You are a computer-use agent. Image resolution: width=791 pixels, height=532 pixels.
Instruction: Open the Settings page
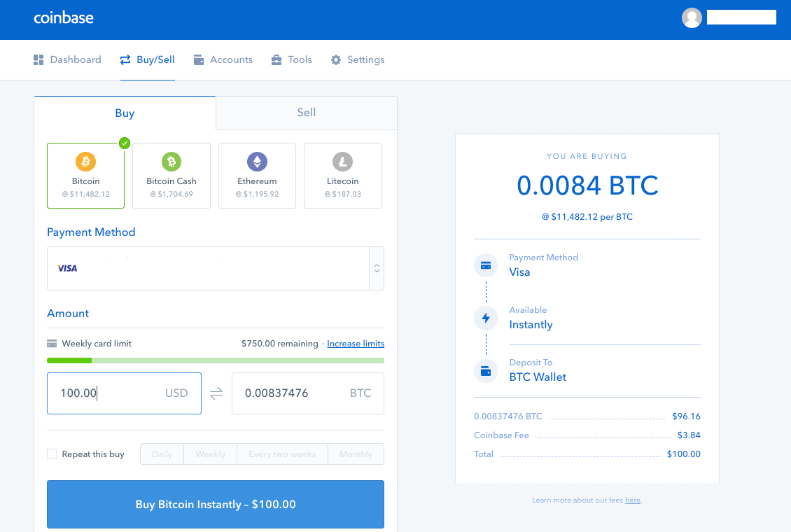358,60
